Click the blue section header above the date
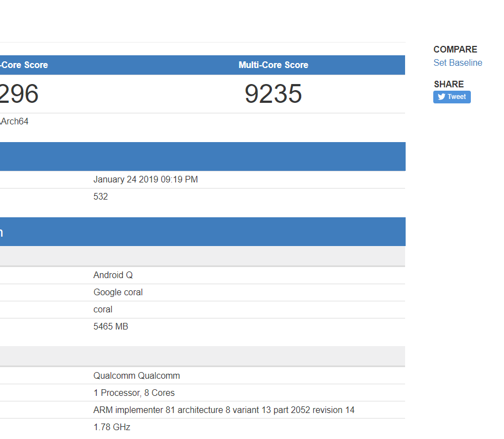 pos(202,156)
